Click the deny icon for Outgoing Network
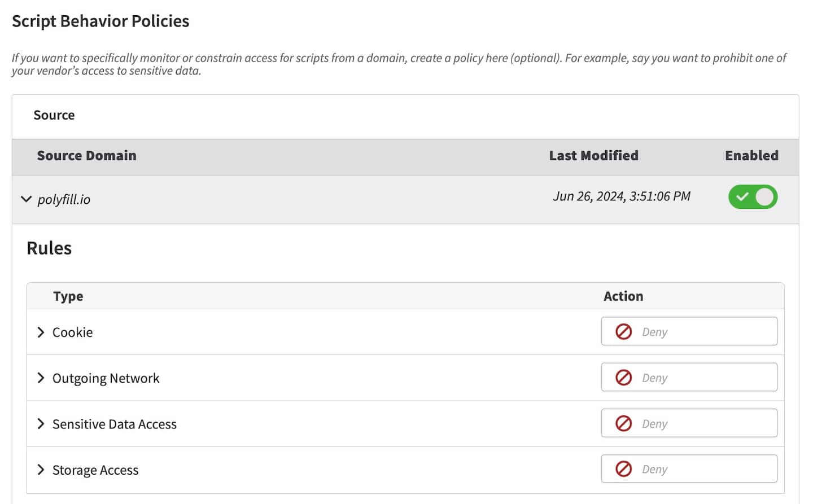This screenshot has height=504, width=813. coord(623,377)
